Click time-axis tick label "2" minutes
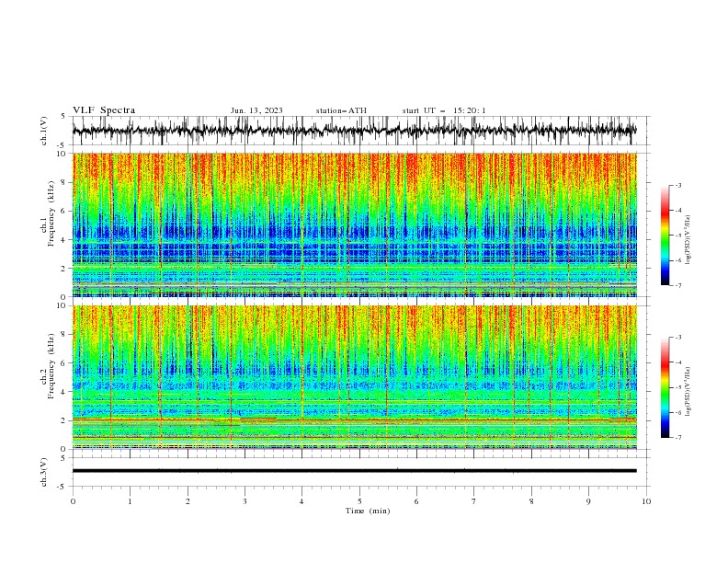728x563 pixels. pyautogui.click(x=188, y=501)
